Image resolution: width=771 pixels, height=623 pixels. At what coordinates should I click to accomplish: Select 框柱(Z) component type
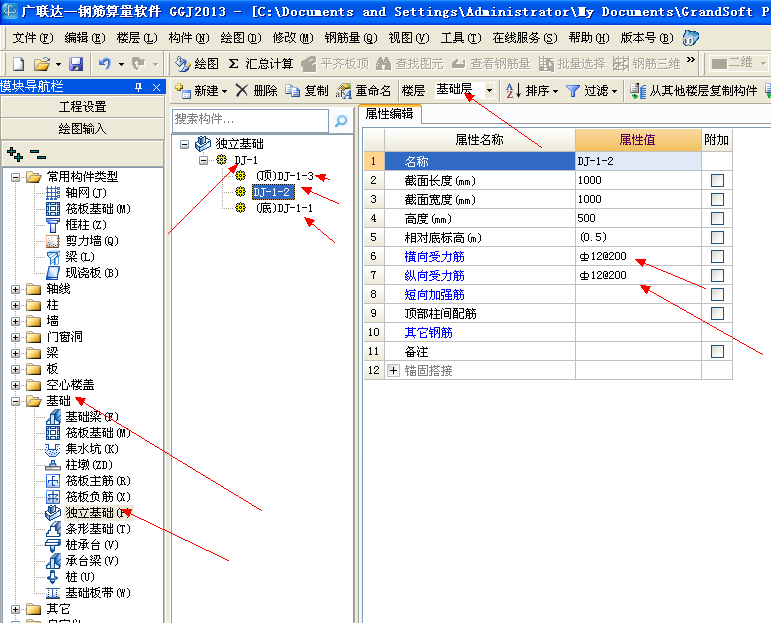[x=76, y=225]
